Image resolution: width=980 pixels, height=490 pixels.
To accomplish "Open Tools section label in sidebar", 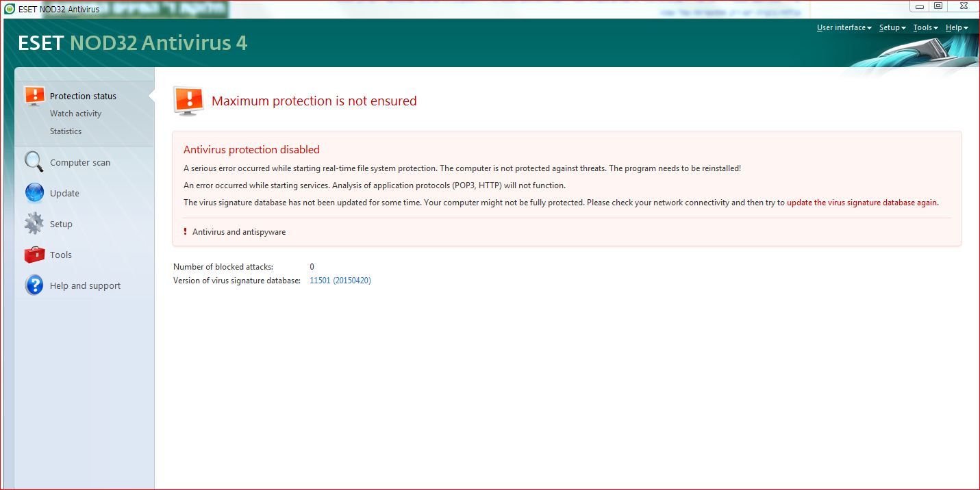I will (60, 255).
